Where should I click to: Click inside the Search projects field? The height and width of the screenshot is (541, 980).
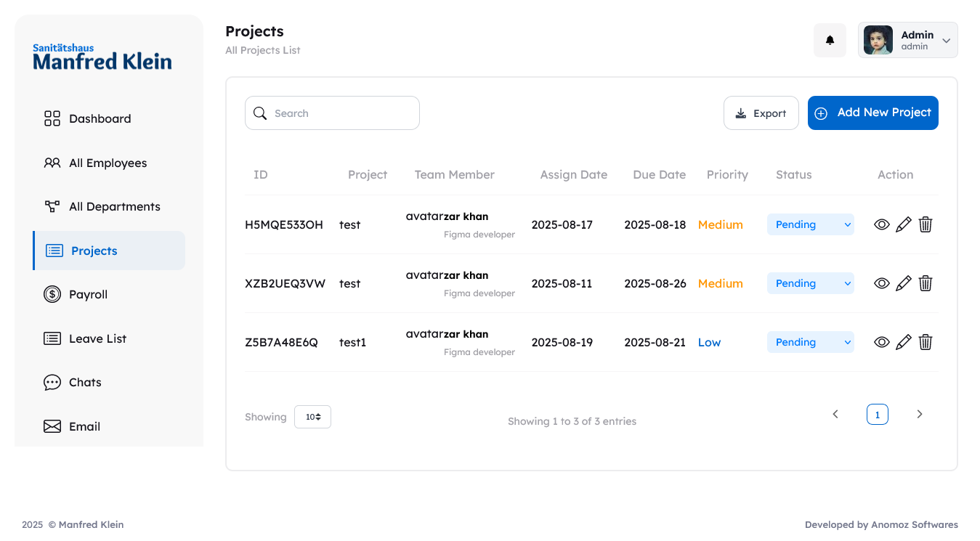pyautogui.click(x=341, y=113)
